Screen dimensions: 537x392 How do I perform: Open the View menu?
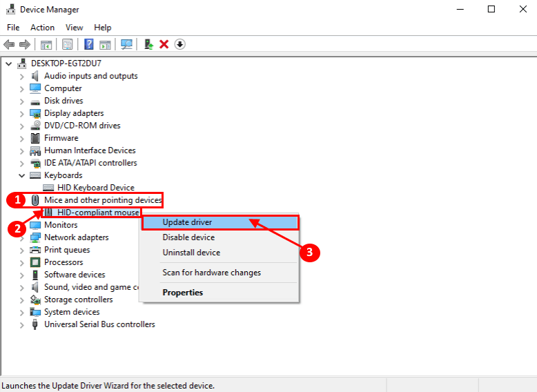tap(75, 28)
